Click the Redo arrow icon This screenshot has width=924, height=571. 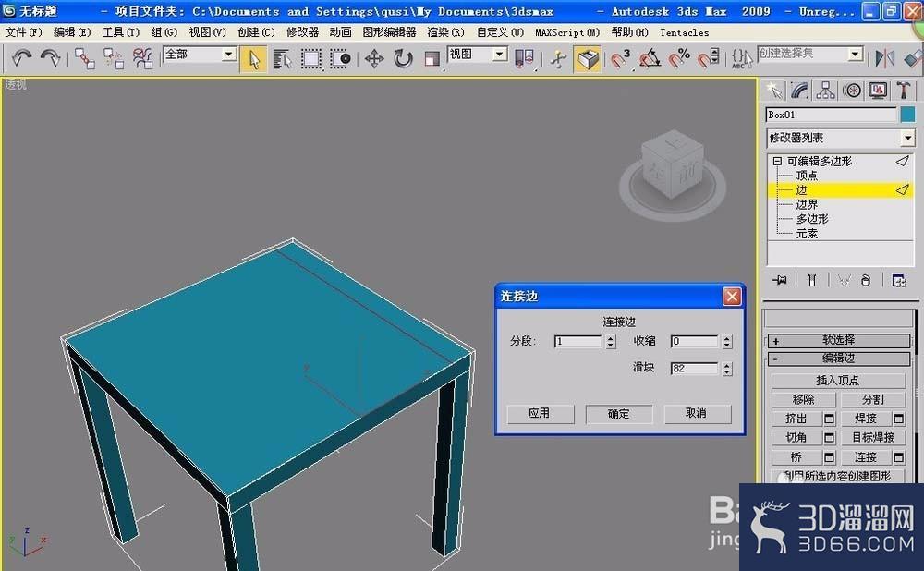pyautogui.click(x=50, y=58)
